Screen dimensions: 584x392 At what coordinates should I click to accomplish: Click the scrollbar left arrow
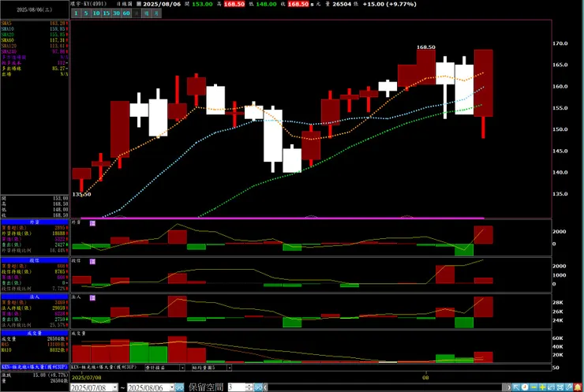pos(265,387)
